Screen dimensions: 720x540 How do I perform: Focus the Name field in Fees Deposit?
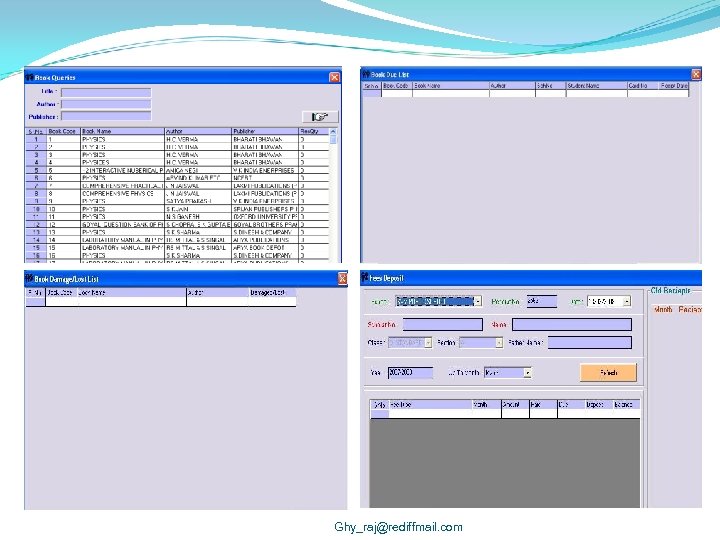pos(572,325)
